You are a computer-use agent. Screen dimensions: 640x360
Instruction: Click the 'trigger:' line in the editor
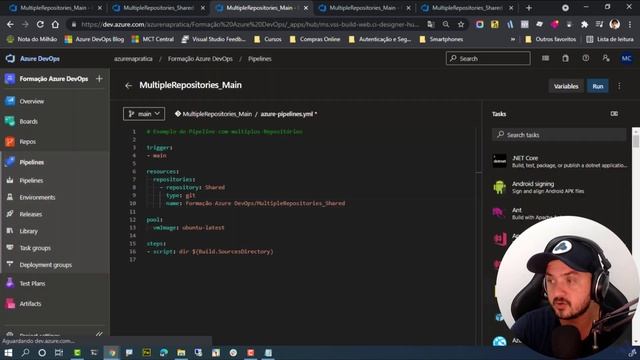[160, 147]
